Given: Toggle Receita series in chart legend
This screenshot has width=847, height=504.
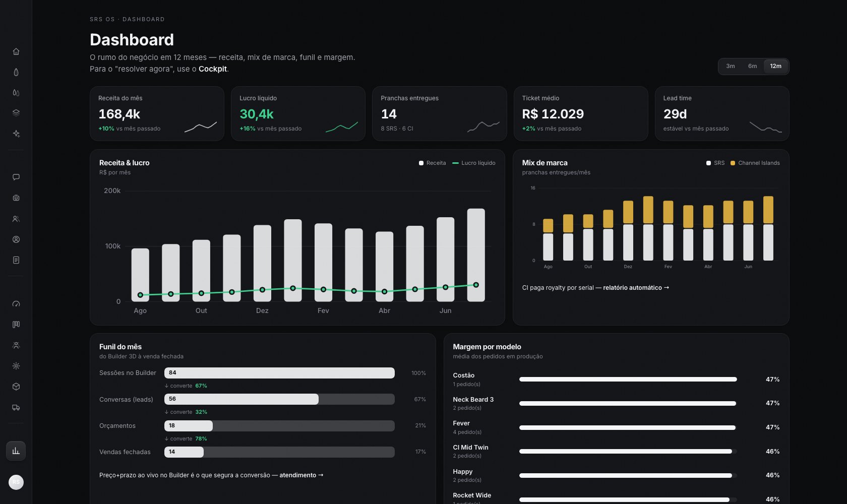Looking at the screenshot, I should click(432, 163).
